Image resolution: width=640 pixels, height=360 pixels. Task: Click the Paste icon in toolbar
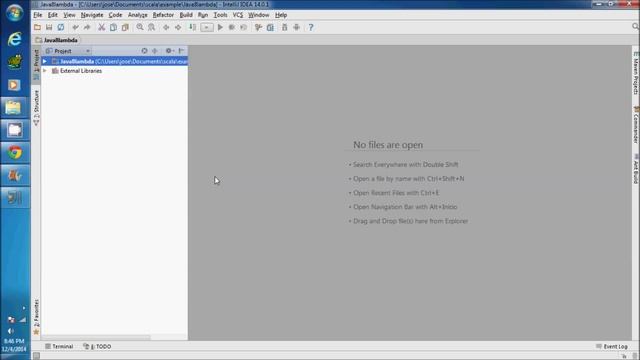tap(125, 27)
